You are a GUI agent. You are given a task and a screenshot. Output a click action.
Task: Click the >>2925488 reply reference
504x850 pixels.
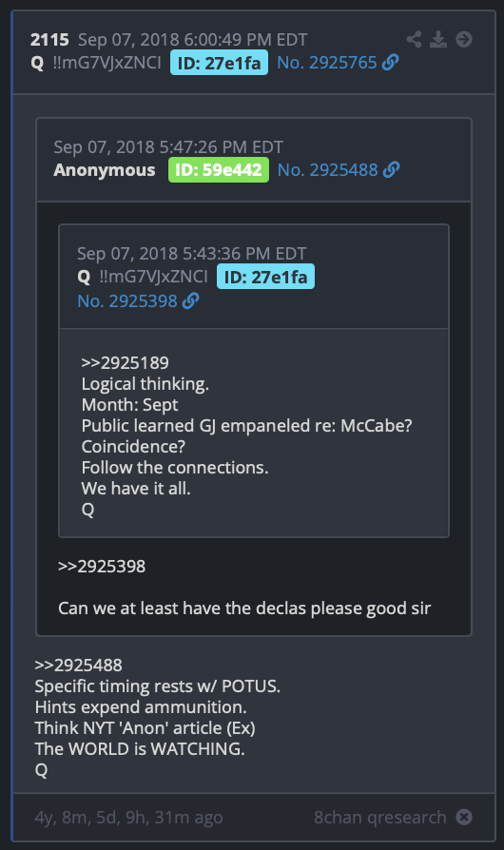[x=78, y=666]
